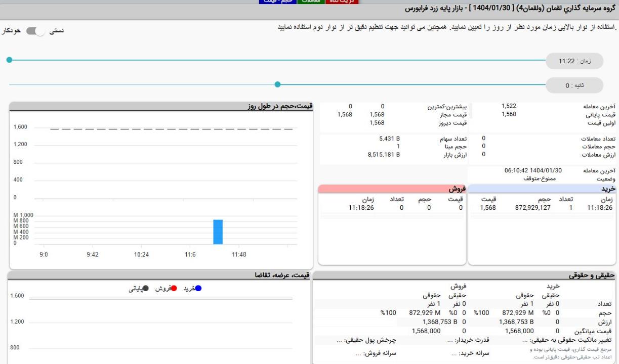Viewport: 619px width, 364px height.
Task: Toggle the gray پایانی legend dot
Action: (146, 288)
